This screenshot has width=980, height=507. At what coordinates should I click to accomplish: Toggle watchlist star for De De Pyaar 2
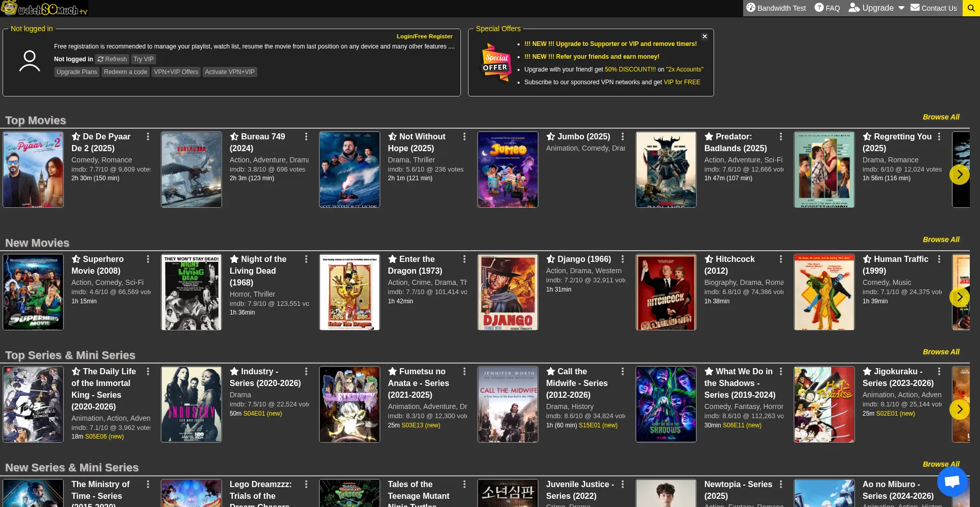[x=76, y=137]
